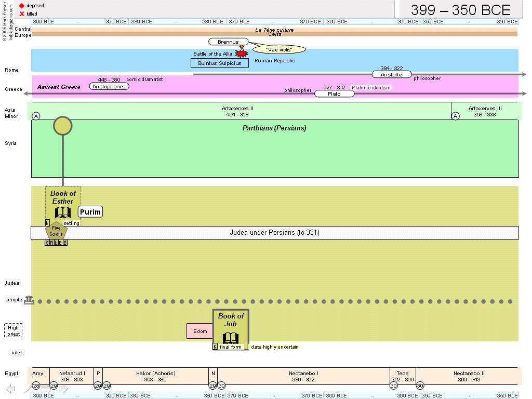Click the dynasty 28 circle under Amy.

(36, 385)
